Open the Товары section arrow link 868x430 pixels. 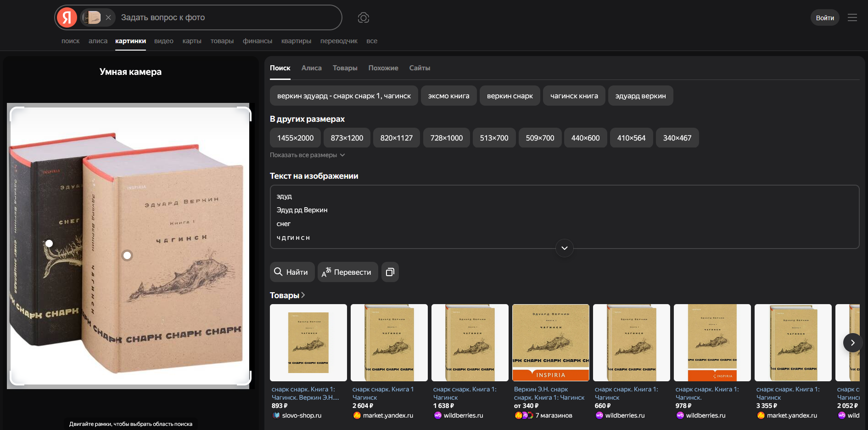287,295
